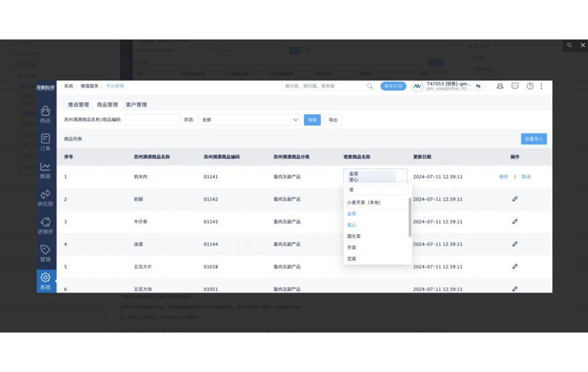
Task: Open the message bubble icon in header
Action: (x=514, y=87)
